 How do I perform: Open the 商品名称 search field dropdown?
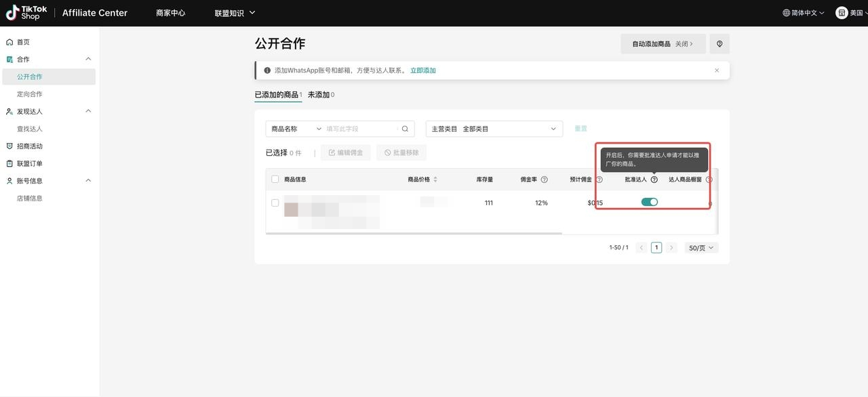click(296, 129)
